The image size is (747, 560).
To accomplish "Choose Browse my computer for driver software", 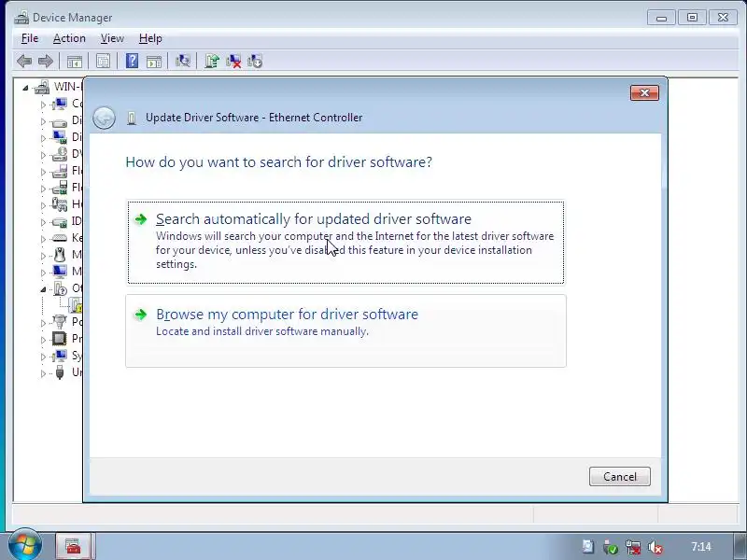I will click(345, 331).
